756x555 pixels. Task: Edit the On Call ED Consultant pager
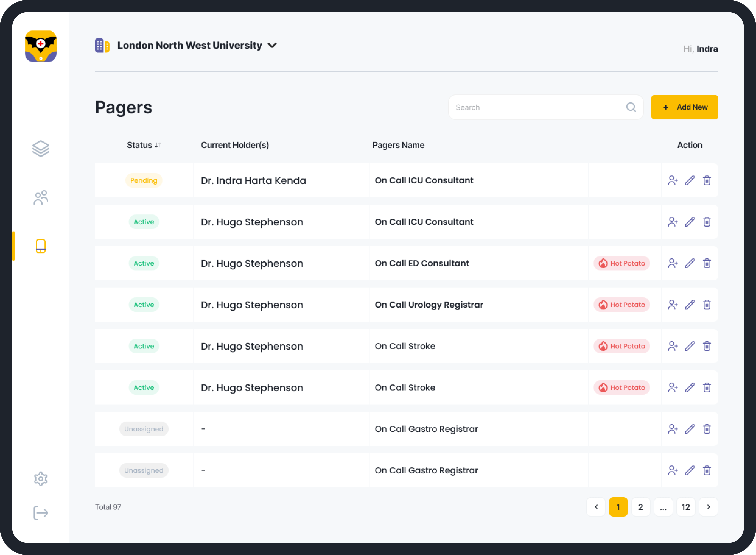(689, 263)
